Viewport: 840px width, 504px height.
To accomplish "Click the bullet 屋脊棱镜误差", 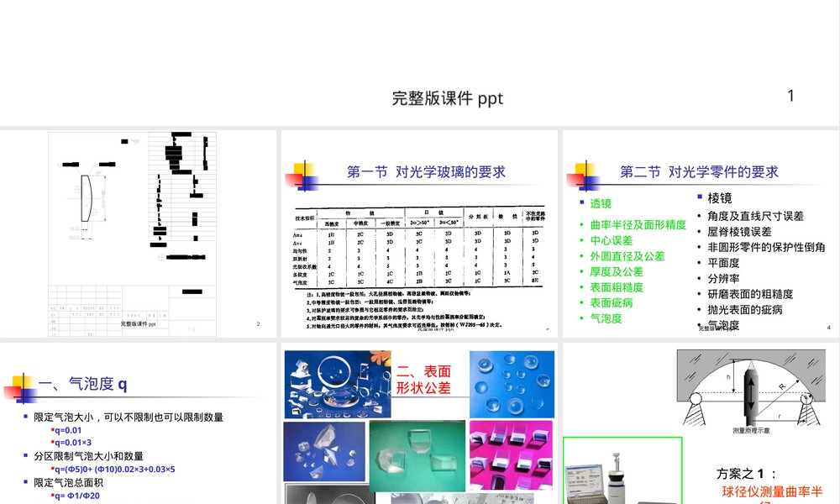I will coord(739,231).
